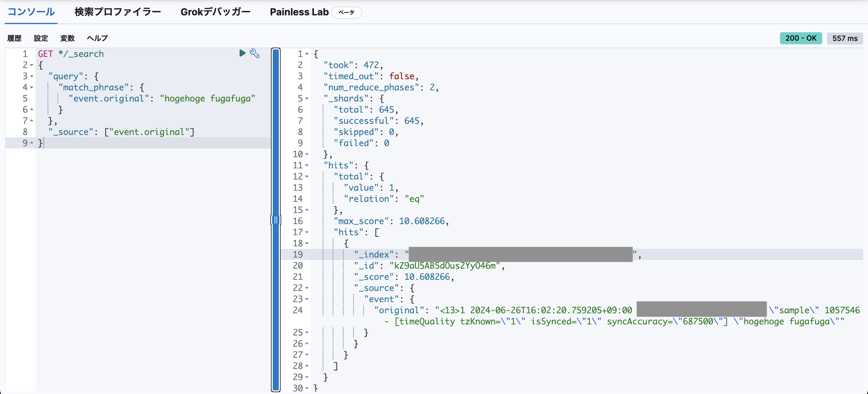The image size is (868, 394).
Task: Toggle fold marker on response line 30
Action: [x=307, y=388]
